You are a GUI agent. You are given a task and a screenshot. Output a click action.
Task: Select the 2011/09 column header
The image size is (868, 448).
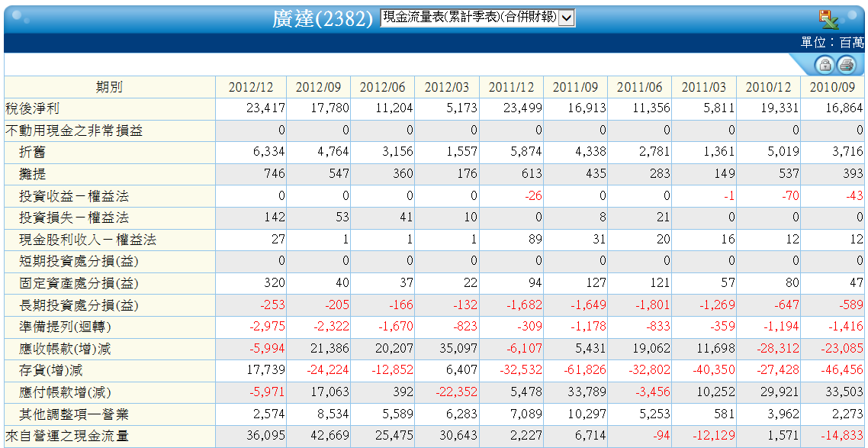(574, 87)
